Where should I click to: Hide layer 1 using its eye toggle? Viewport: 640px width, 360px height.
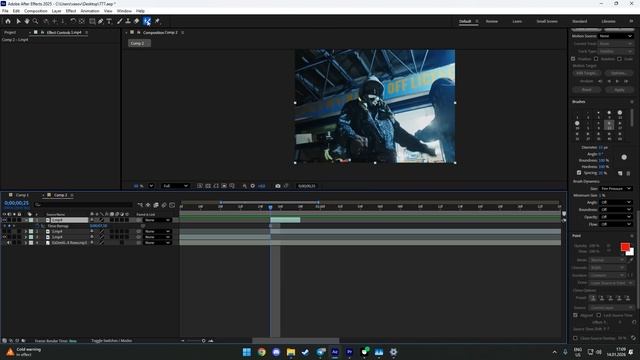coord(4,220)
